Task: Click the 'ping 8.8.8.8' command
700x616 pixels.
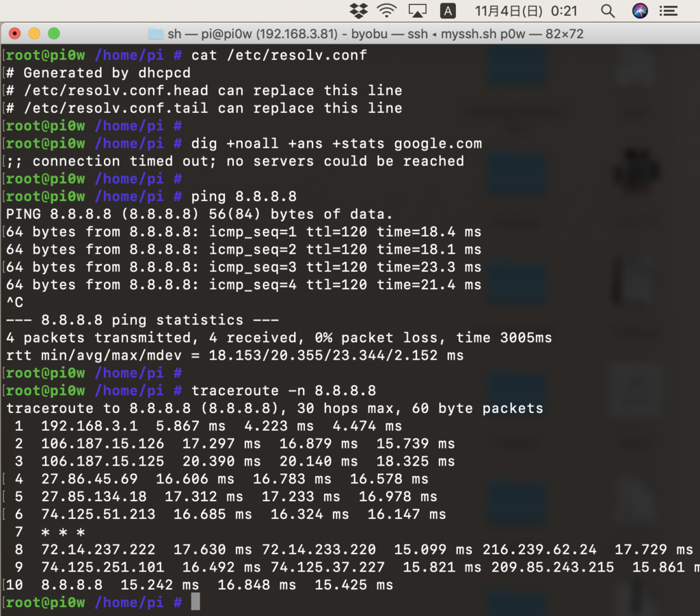Action: 244,196
